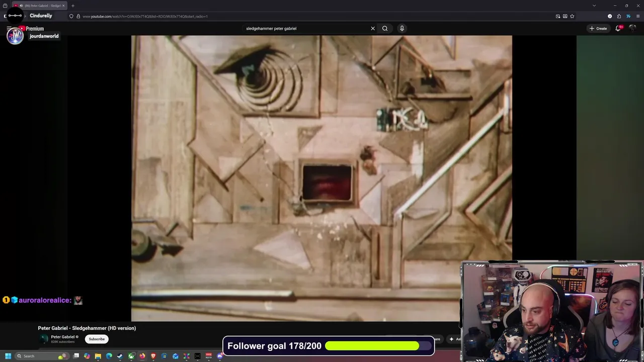Open the browser application menu
This screenshot has height=362, width=644.
click(638, 16)
